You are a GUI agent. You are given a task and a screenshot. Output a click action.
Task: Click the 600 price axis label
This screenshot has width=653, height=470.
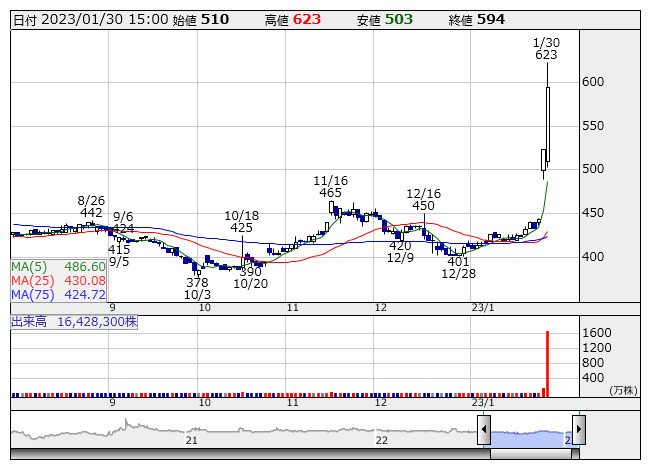coord(593,82)
